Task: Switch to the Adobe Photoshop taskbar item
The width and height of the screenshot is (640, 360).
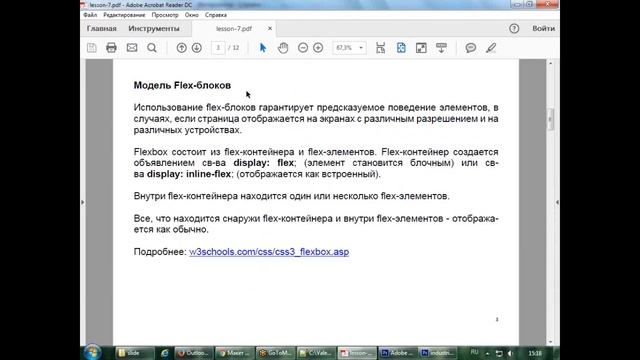Action: coord(398,353)
